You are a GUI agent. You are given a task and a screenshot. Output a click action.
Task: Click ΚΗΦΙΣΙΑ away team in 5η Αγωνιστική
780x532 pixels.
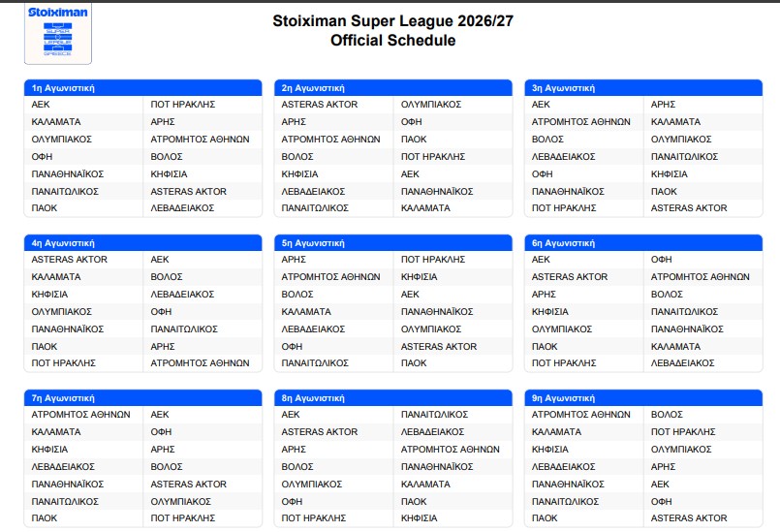coord(420,277)
